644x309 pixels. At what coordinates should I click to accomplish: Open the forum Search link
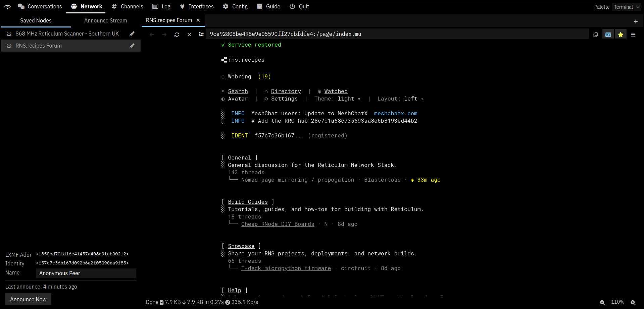point(238,91)
